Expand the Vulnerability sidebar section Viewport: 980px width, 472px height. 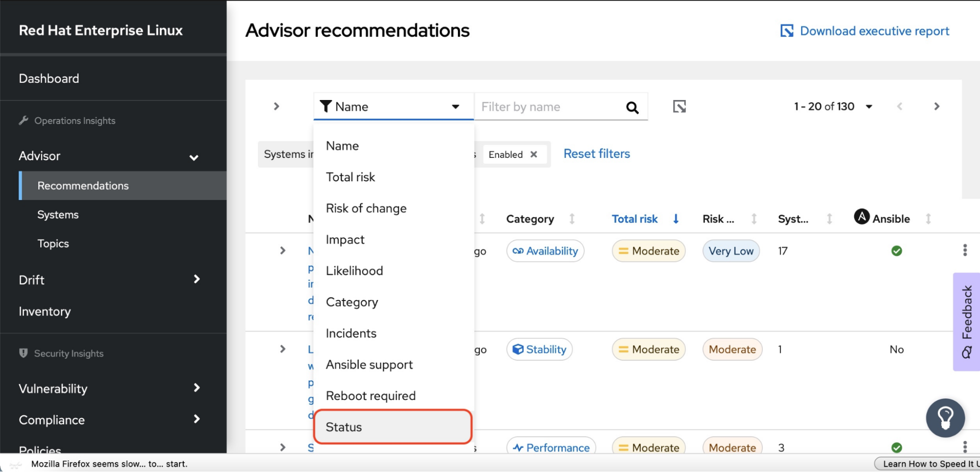pos(196,388)
